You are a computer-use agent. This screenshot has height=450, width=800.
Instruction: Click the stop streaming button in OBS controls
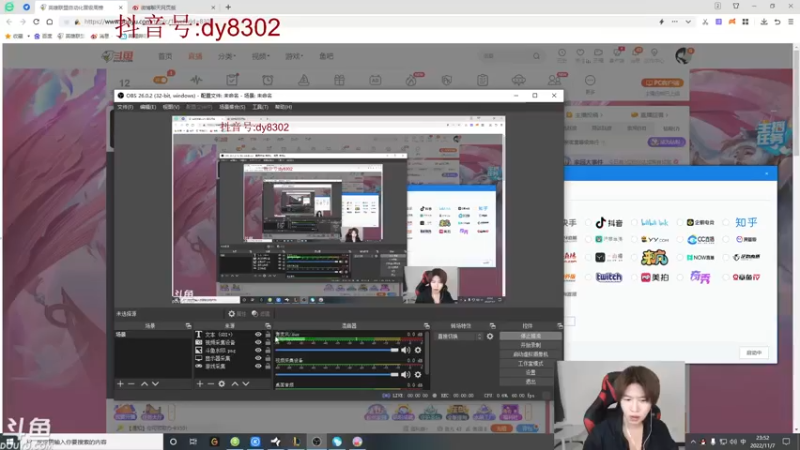tap(531, 336)
